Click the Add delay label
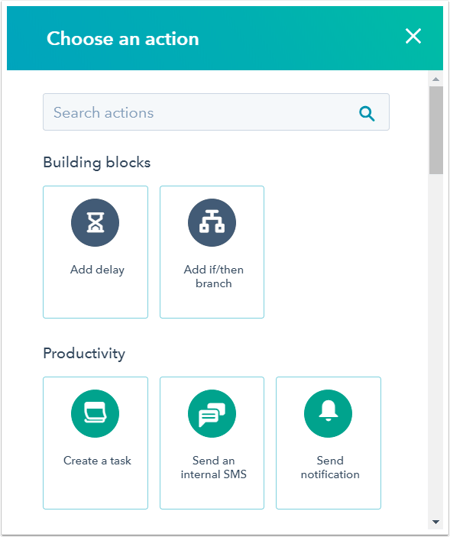 point(97,270)
